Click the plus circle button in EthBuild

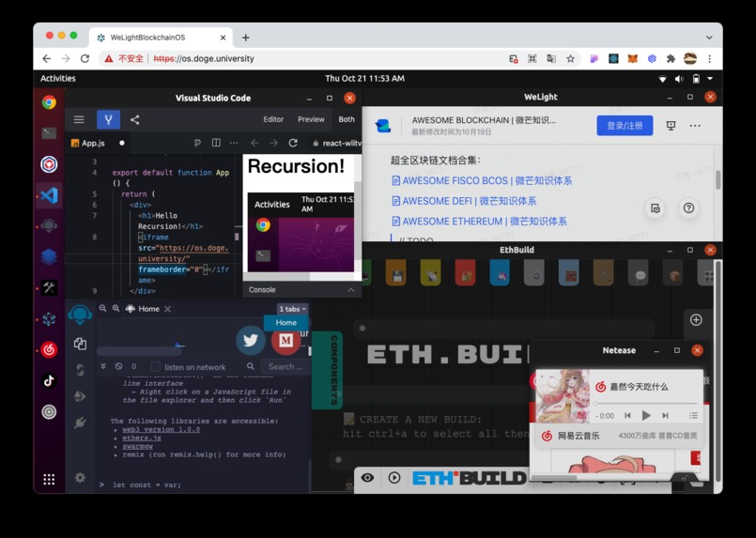696,319
